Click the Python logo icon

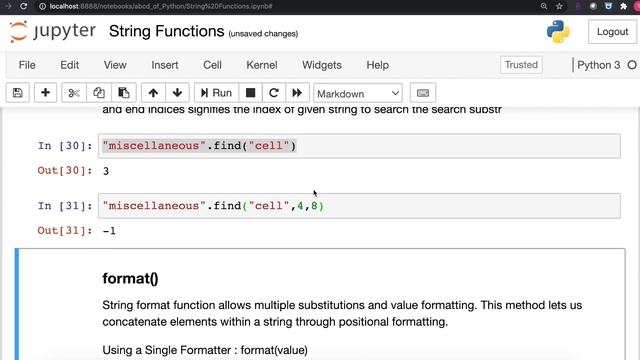[558, 31]
